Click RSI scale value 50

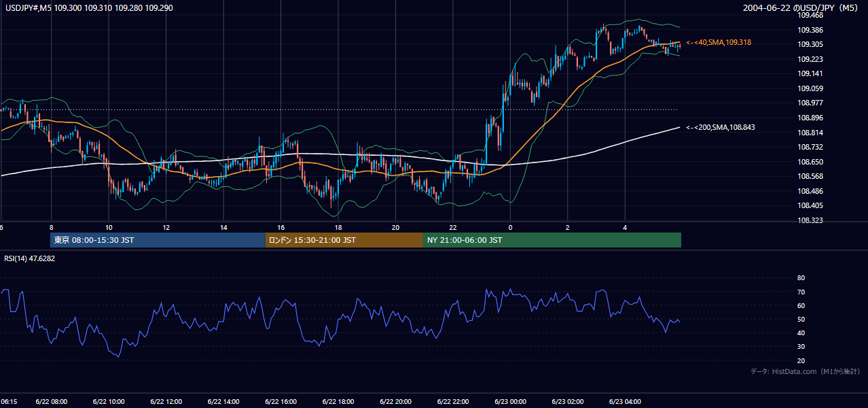[x=801, y=319]
